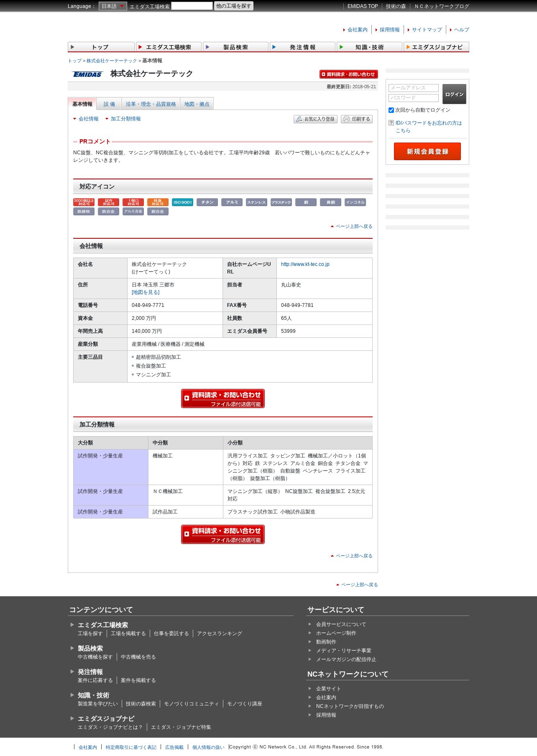537x756 pixels.
Task: Click footer モノづくり講座 link
Action: coord(245,704)
